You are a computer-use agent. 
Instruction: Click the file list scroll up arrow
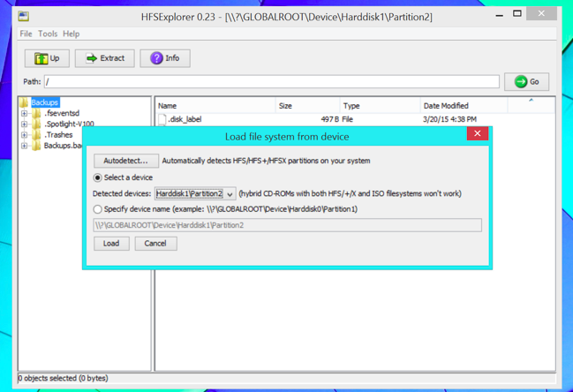(531, 100)
